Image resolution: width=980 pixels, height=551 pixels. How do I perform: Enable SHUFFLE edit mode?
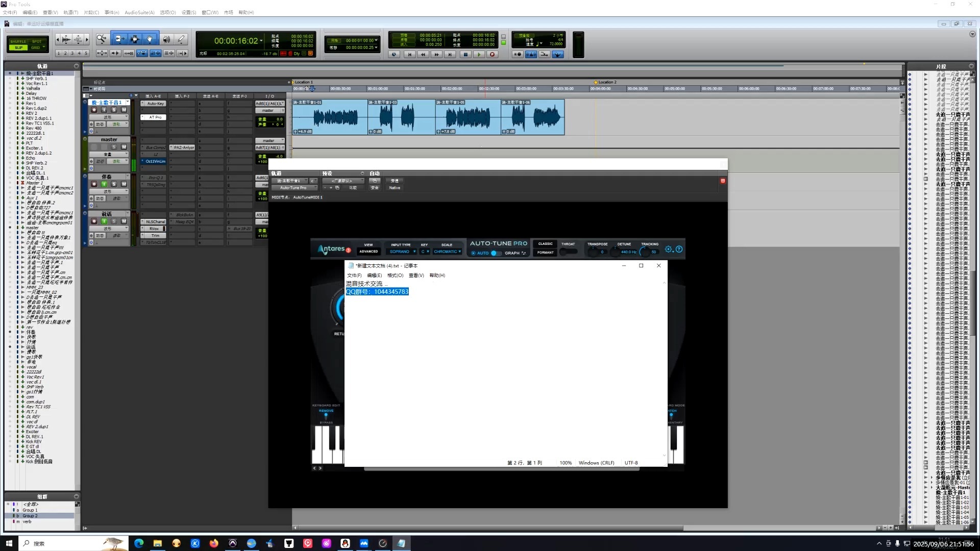click(x=18, y=41)
